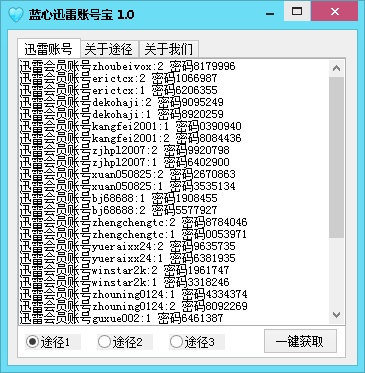Click the row with zhengchengtc:1
The height and width of the screenshot is (373, 365).
click(133, 234)
